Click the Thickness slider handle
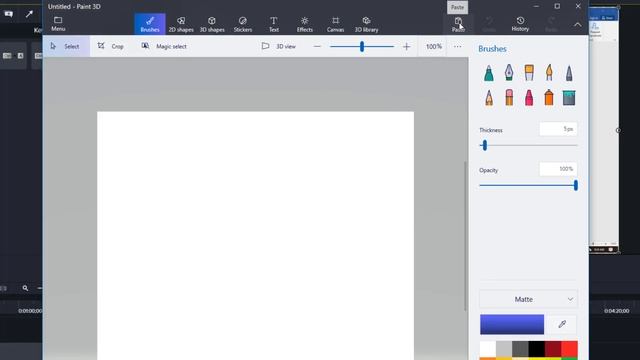Viewport: 640px width, 360px height. [484, 145]
